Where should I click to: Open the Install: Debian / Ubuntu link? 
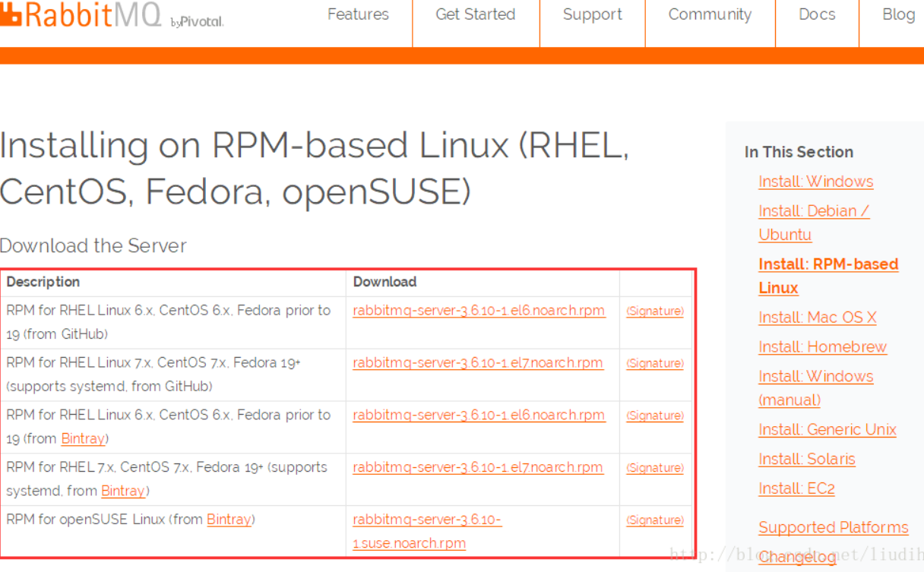tap(813, 211)
